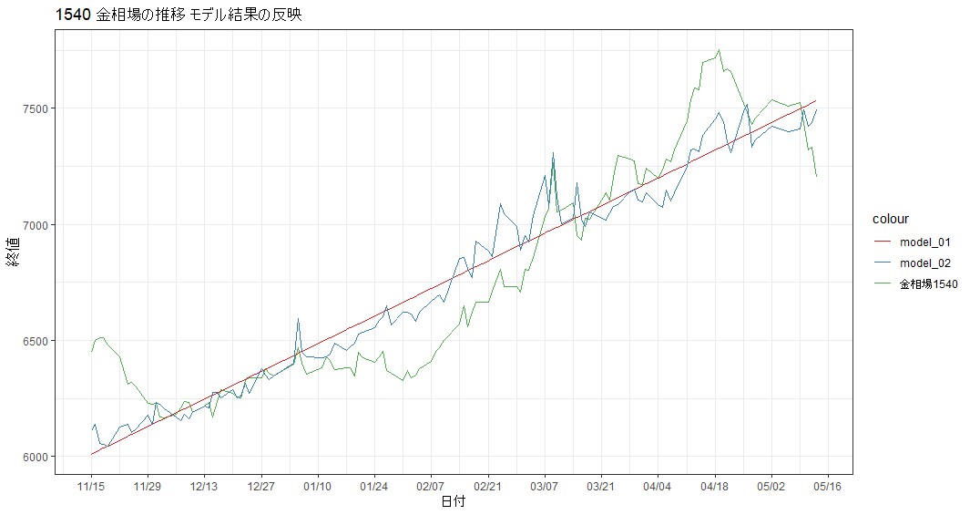The height and width of the screenshot is (515, 980).
Task: Click x-axis date label 11/15
Action: (91, 486)
